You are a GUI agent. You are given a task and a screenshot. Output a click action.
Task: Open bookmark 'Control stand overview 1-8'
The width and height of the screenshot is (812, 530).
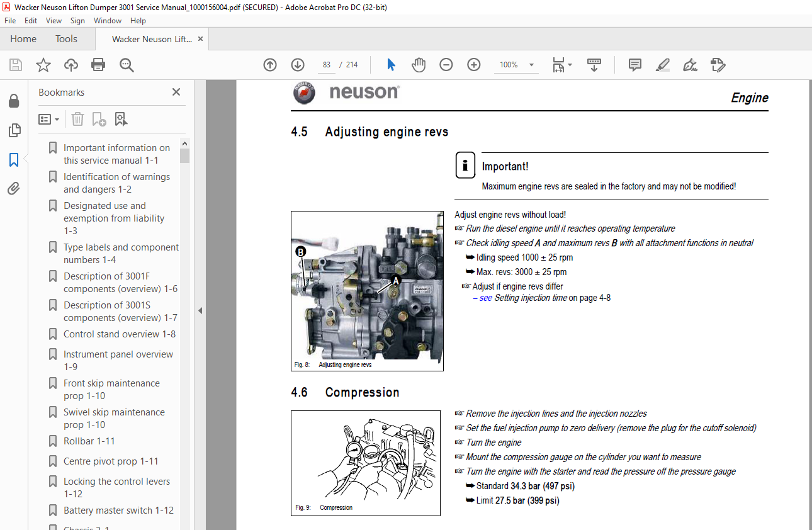click(x=120, y=334)
